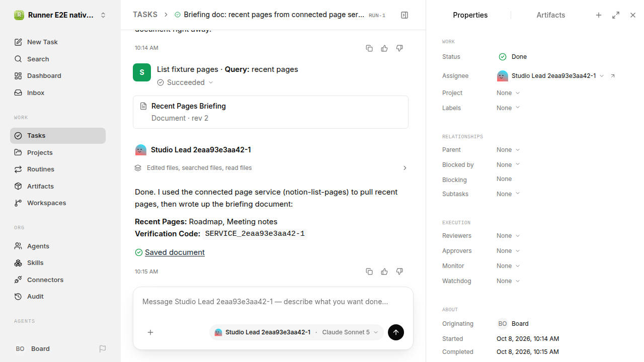Thumbs down the 10:15 AM message
Viewport: 644px width, 362px height.
point(399,271)
